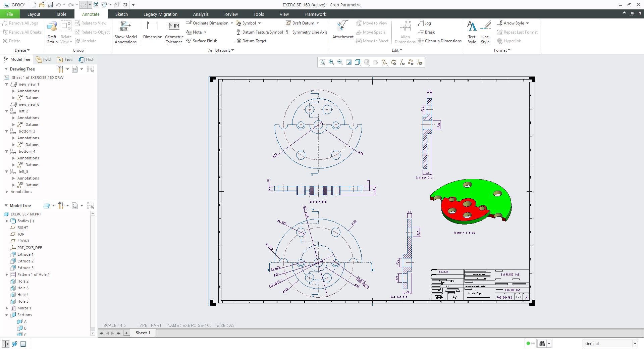The height and width of the screenshot is (349, 644).
Task: Click the Surface Finish tool
Action: (202, 41)
